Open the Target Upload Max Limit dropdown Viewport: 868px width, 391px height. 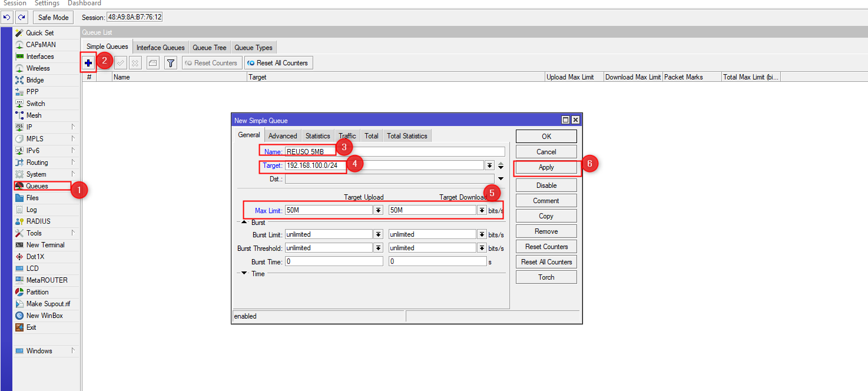(x=378, y=210)
